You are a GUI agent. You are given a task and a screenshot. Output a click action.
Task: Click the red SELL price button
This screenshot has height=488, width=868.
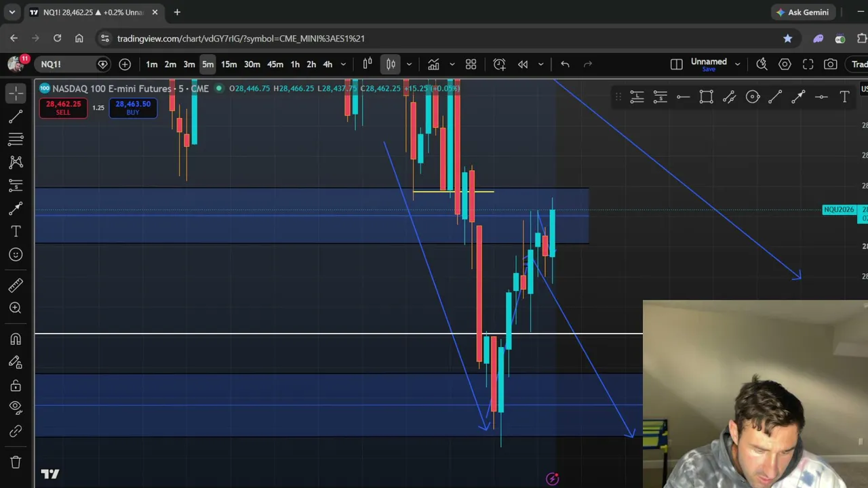(x=63, y=108)
